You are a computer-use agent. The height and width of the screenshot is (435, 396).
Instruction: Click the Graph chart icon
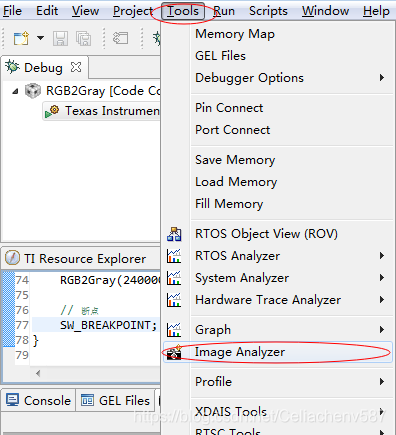coord(174,330)
